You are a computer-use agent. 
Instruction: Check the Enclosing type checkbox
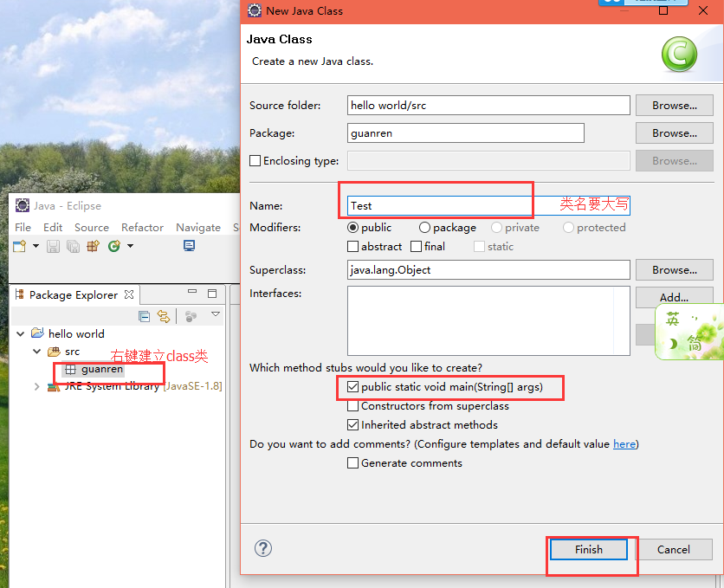[255, 160]
